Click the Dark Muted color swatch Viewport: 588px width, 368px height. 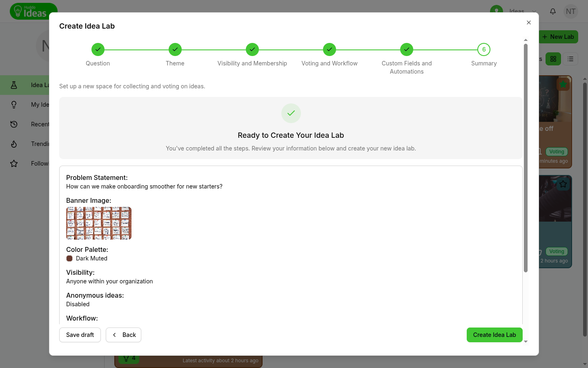click(69, 258)
